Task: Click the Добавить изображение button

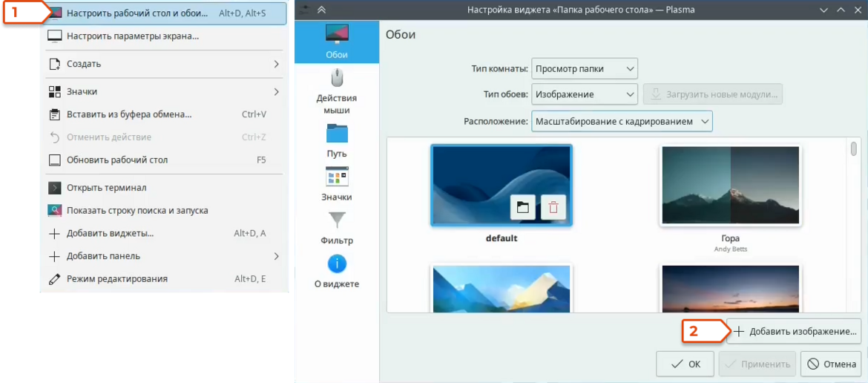Action: pyautogui.click(x=795, y=332)
